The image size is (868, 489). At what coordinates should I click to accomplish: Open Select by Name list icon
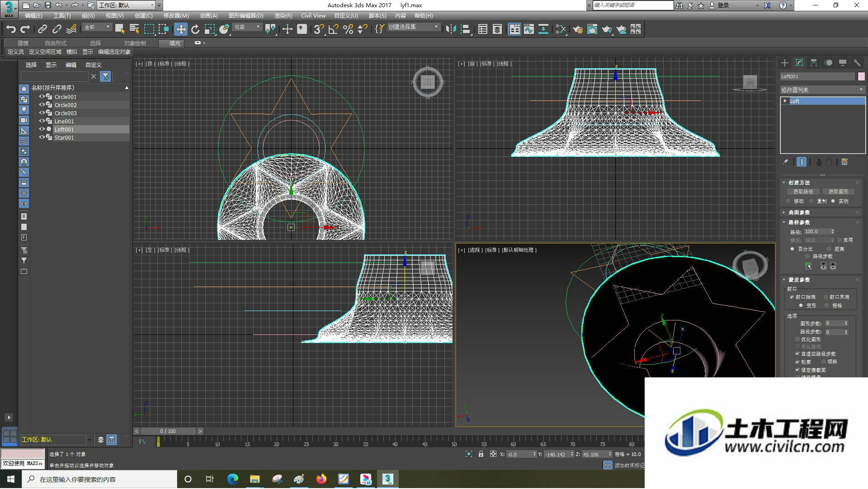134,29
